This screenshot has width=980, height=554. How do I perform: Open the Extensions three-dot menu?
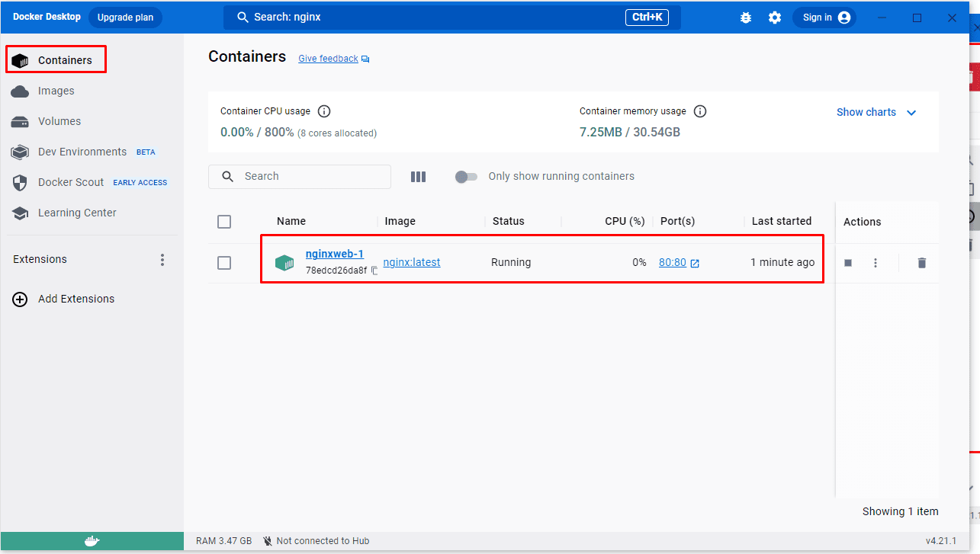(x=162, y=260)
